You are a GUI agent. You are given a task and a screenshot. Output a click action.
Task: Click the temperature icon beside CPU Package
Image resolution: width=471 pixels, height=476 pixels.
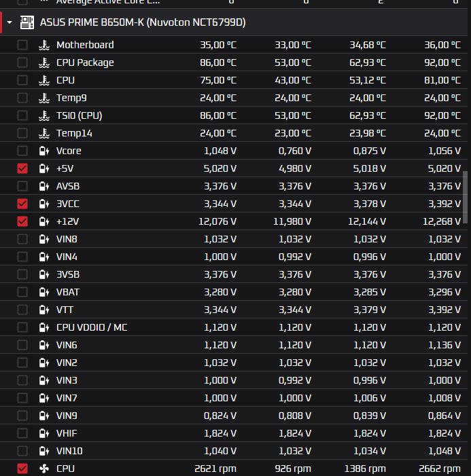44,62
